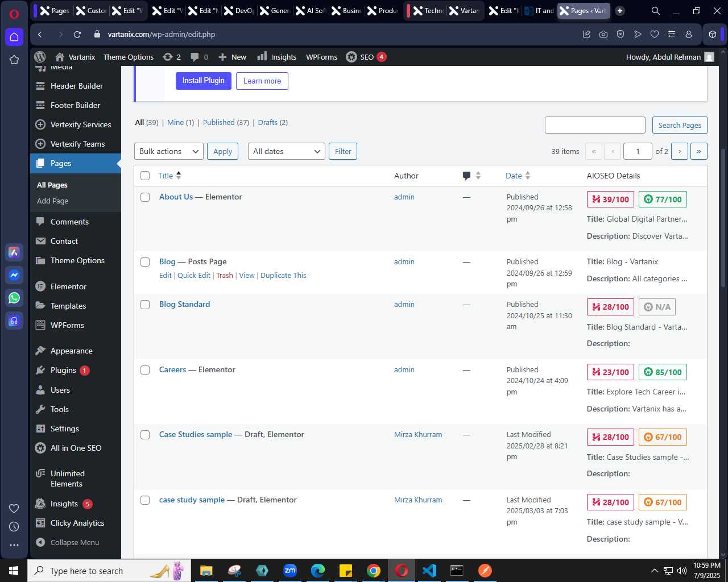This screenshot has height=582, width=728.
Task: Click the Filter button
Action: [x=343, y=151]
